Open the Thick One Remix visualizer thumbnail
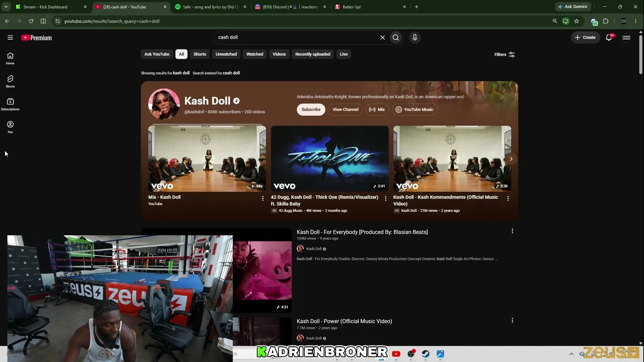 click(330, 158)
